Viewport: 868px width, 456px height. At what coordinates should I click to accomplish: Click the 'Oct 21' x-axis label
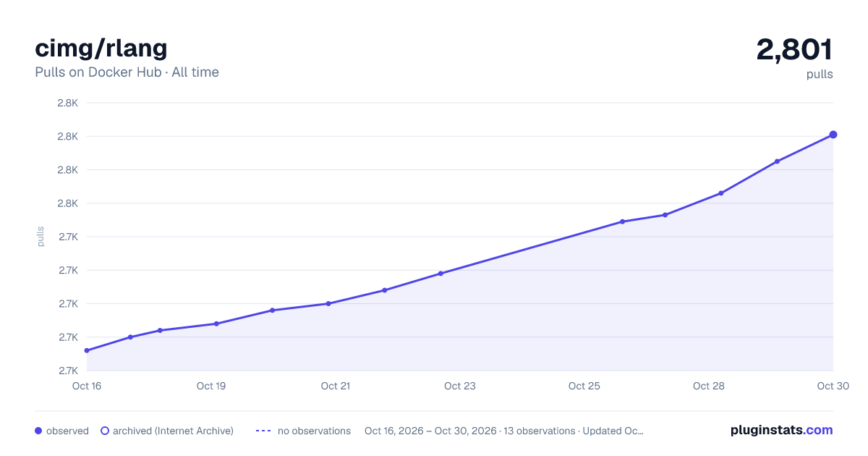(336, 386)
